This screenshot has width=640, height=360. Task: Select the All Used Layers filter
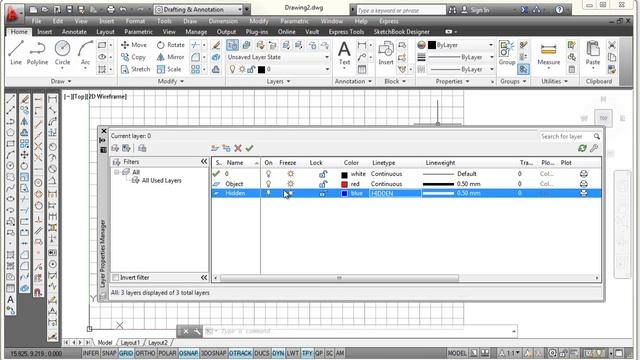[x=162, y=180]
